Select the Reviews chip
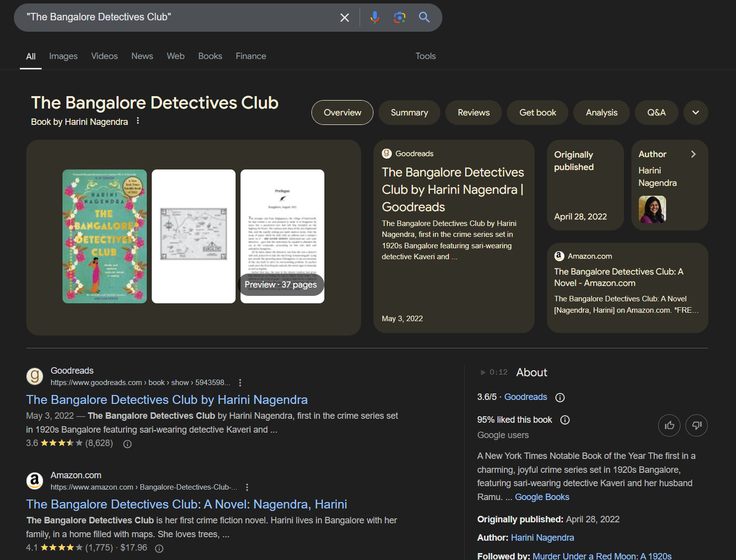Viewport: 736px width, 560px height. [474, 112]
